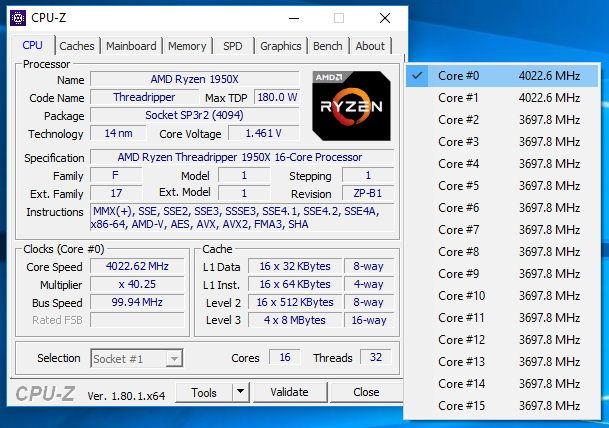Click the Core Speed value 4022.62 MHz

point(137,266)
